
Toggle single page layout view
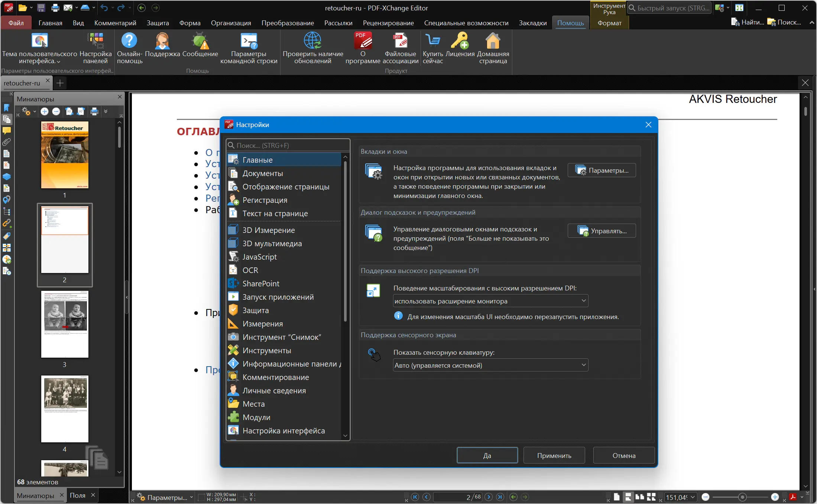pos(617,497)
